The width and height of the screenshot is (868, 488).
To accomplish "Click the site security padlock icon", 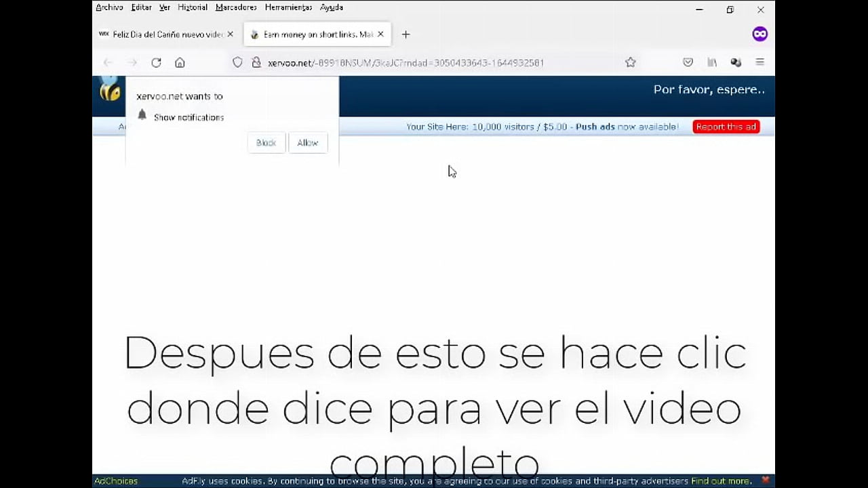I will point(256,62).
